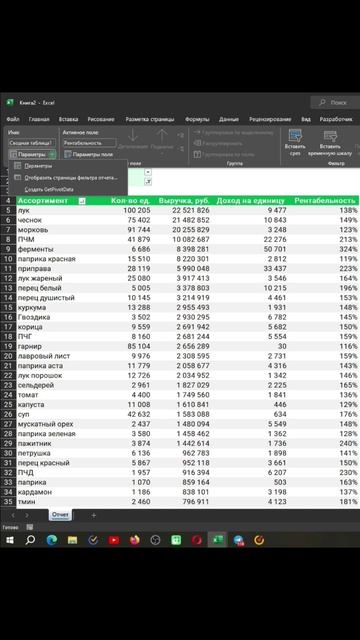This screenshot has width=360, height=640.
Task: Launch Microsoft Edge from taskbar
Action: (x=51, y=540)
